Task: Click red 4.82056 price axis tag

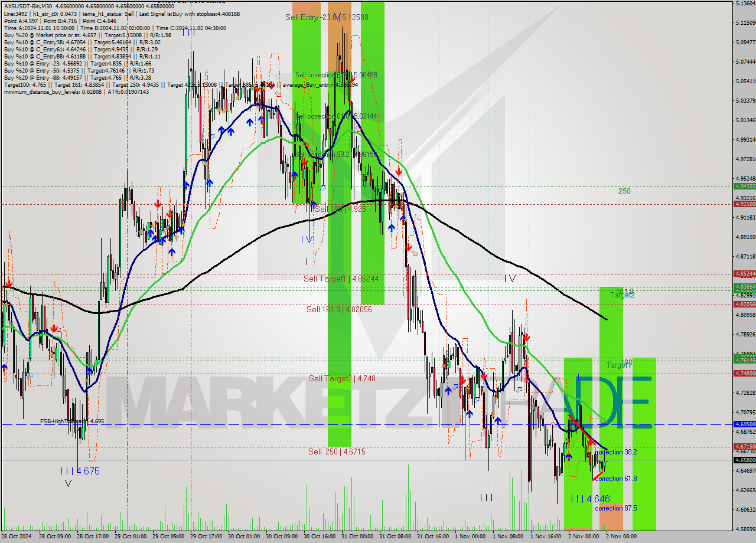Action: pos(745,304)
